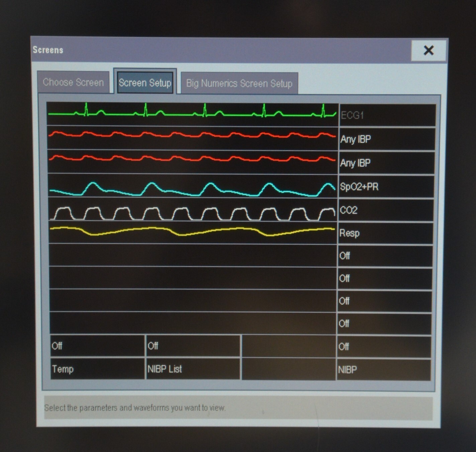Switch to the Choose Screen tab

pos(73,82)
